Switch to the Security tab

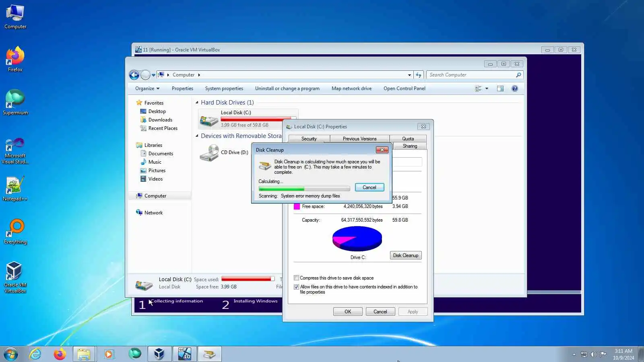309,139
